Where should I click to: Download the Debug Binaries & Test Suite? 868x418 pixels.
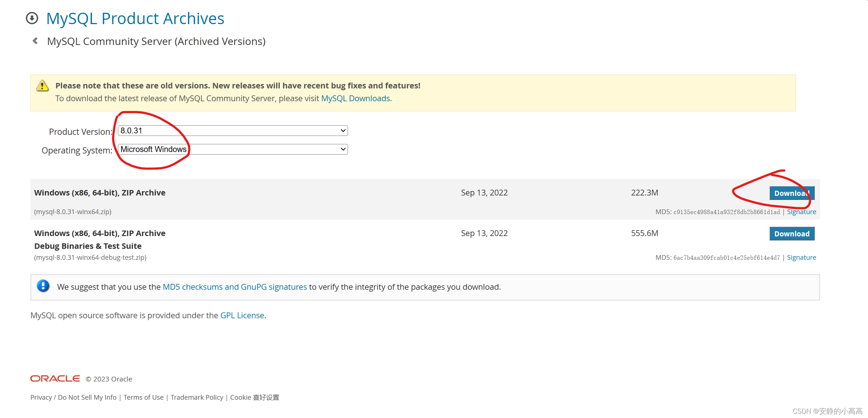click(791, 233)
